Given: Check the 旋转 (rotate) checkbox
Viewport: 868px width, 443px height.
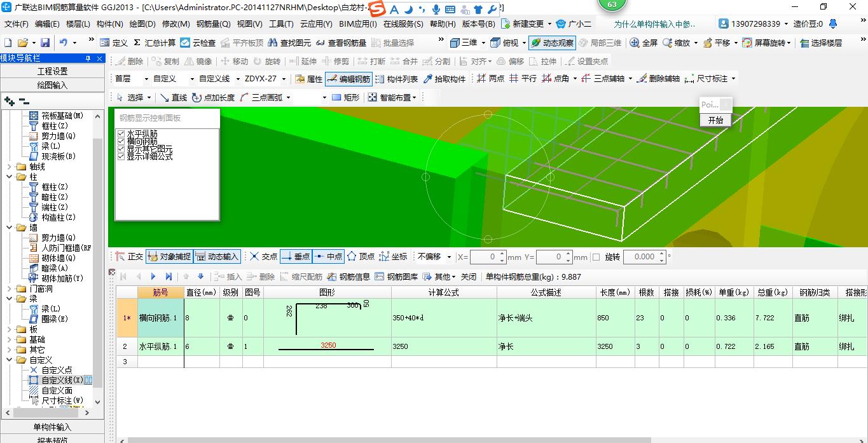Looking at the screenshot, I should (x=596, y=257).
